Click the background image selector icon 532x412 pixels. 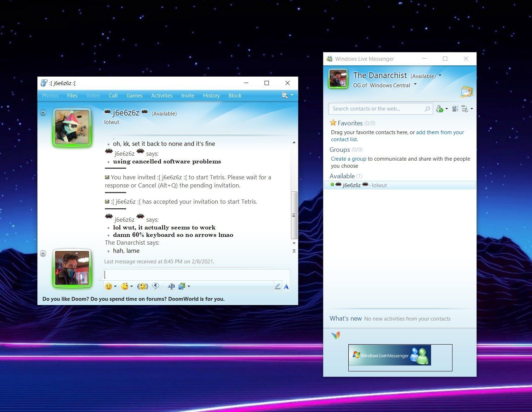coord(181,286)
